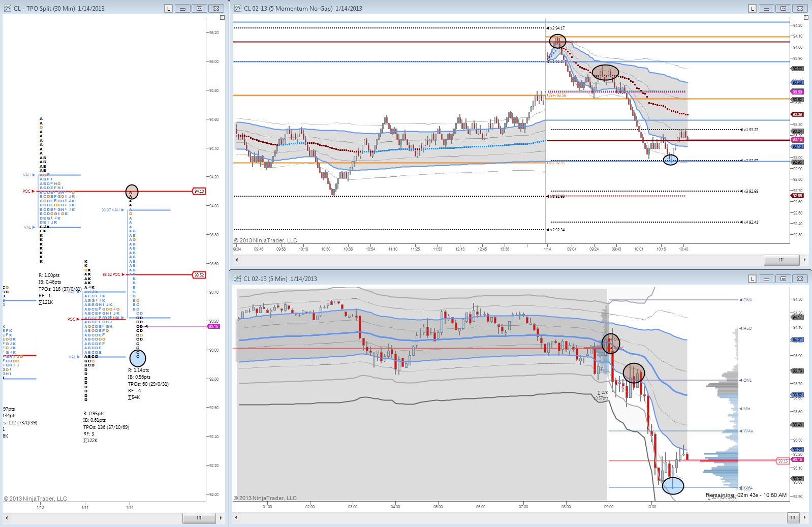Close the CL 02-13 5 Min chart window

[800, 278]
